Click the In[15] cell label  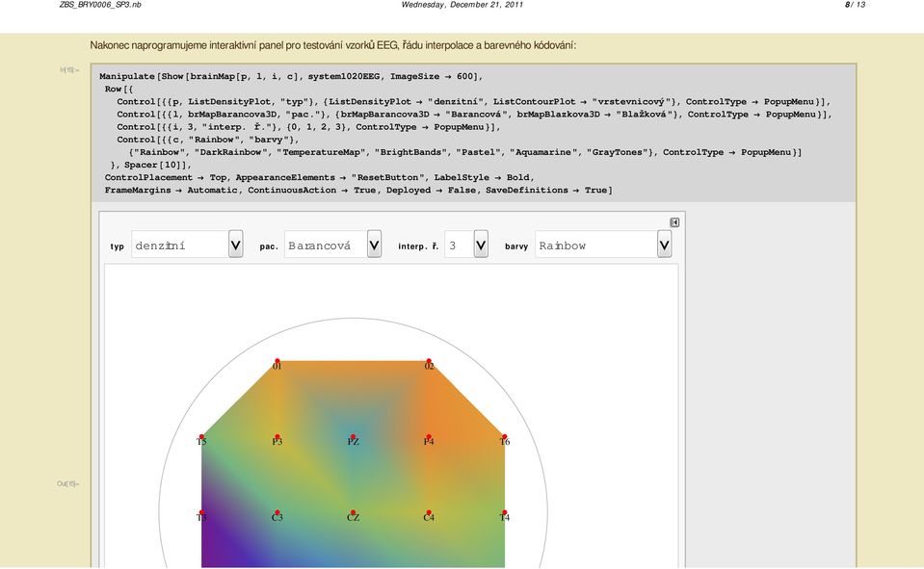click(68, 70)
